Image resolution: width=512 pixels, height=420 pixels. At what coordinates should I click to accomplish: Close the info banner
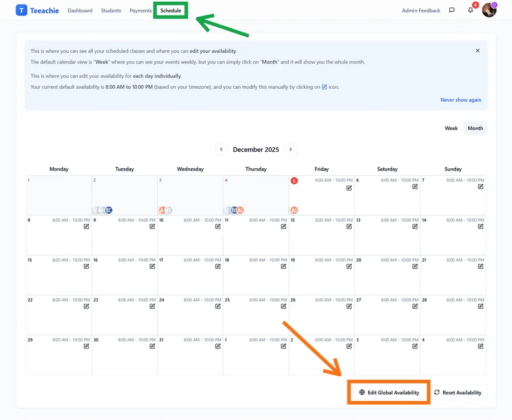(x=478, y=51)
